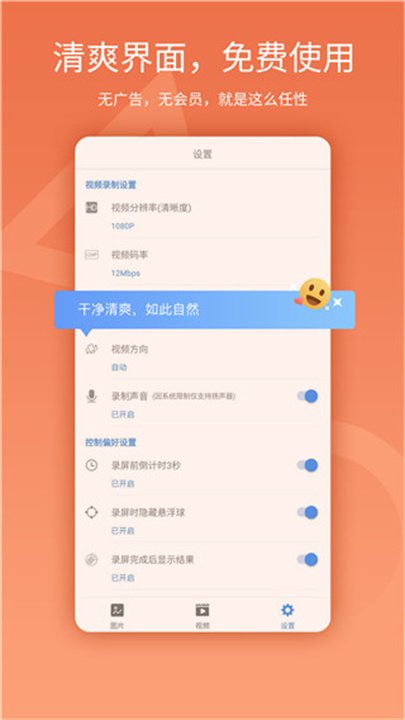Open 视频分辨率 options showing 1080P

202,216
